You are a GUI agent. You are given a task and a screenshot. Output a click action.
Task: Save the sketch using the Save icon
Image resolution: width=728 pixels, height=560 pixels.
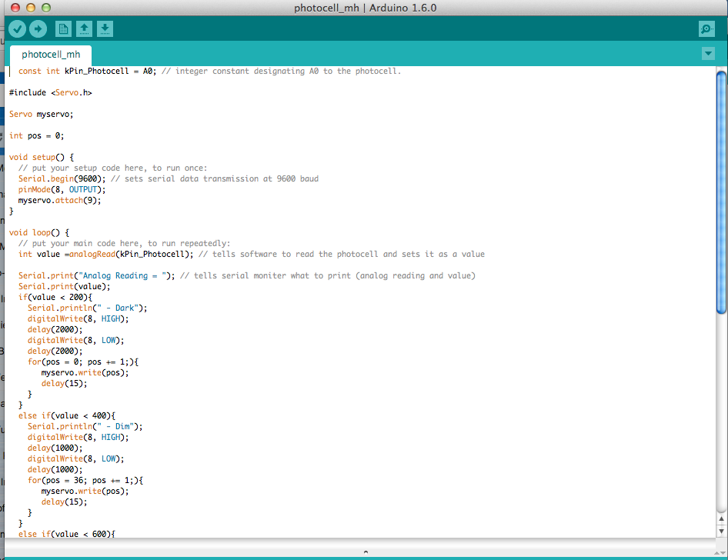105,28
